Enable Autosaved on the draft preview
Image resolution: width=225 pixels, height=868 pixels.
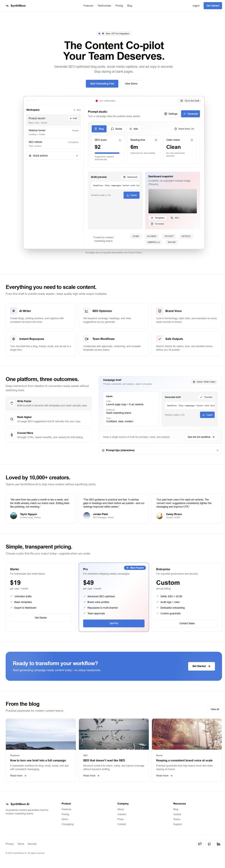pos(130,177)
